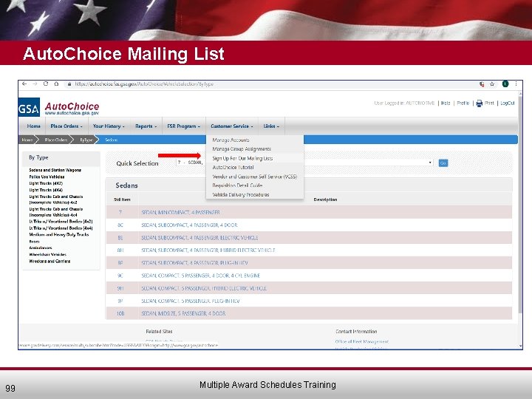The height and width of the screenshot is (399, 532).
Task: Expand the Place Orders menu
Action: (x=66, y=126)
